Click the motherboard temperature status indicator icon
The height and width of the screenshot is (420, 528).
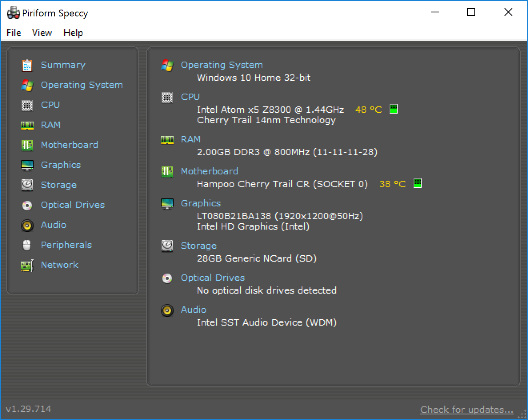417,184
